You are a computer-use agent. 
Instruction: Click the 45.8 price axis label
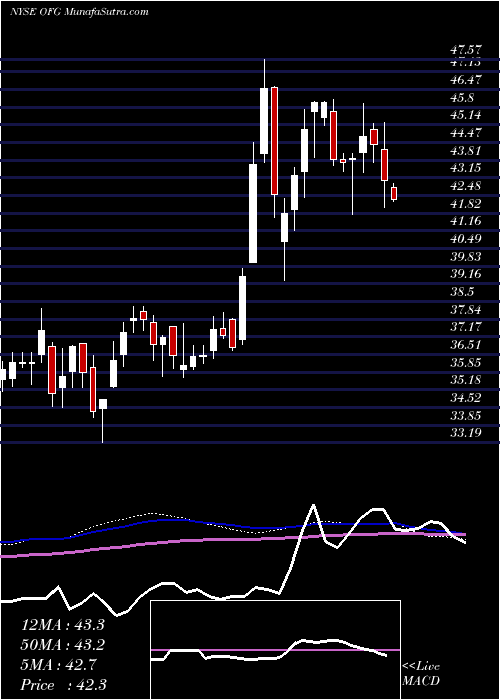(462, 98)
